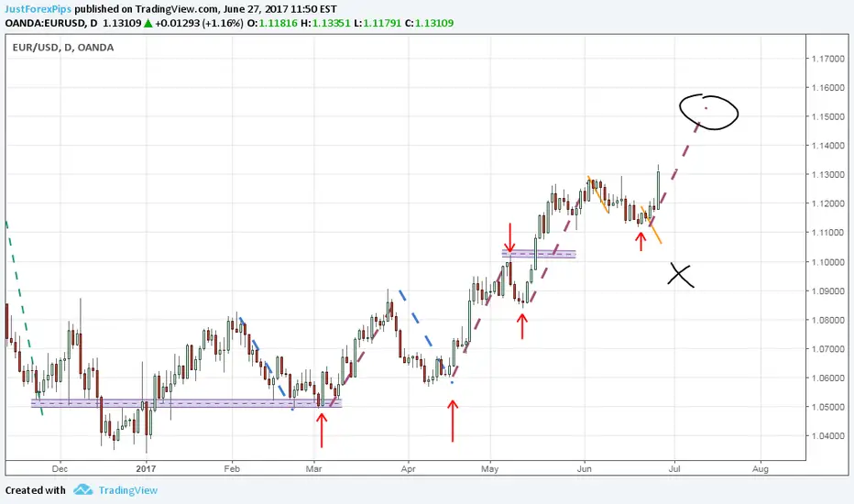The width and height of the screenshot is (854, 504).
Task: Click the Feb label on time axis
Action: pyautogui.click(x=232, y=468)
